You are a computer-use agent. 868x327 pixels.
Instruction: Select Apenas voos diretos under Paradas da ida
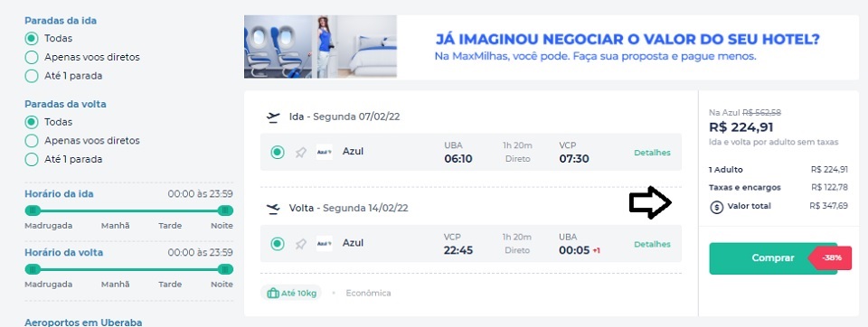coord(32,57)
